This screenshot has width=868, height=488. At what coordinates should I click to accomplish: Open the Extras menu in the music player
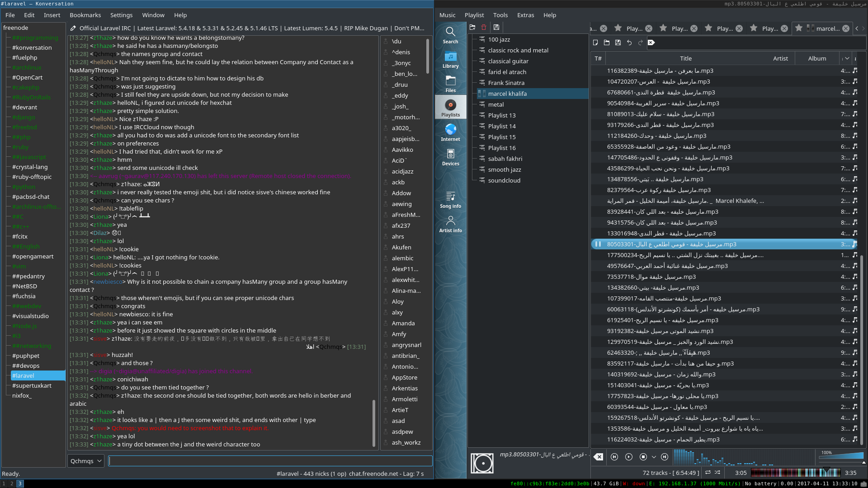click(525, 15)
